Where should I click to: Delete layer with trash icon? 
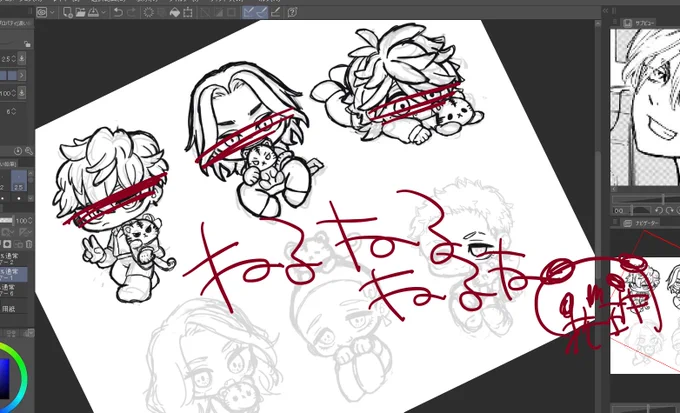(x=29, y=244)
